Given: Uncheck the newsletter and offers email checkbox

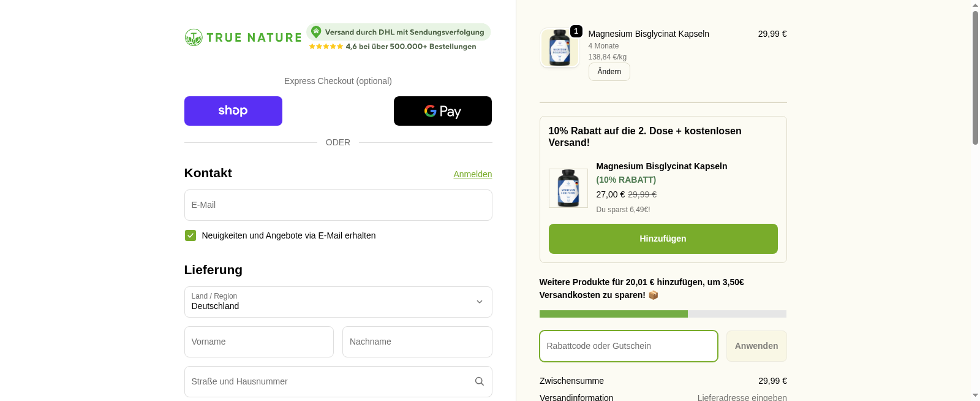Looking at the screenshot, I should 190,235.
